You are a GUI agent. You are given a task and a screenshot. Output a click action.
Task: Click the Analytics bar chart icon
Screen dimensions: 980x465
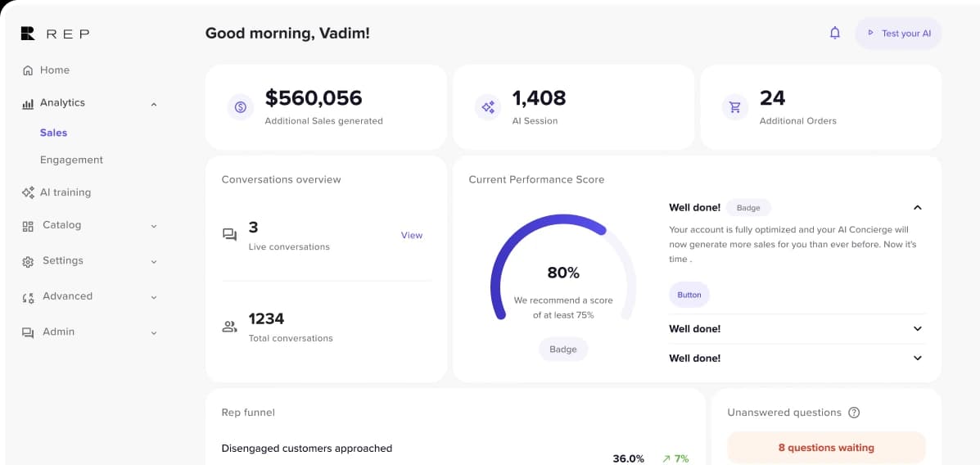tap(28, 103)
